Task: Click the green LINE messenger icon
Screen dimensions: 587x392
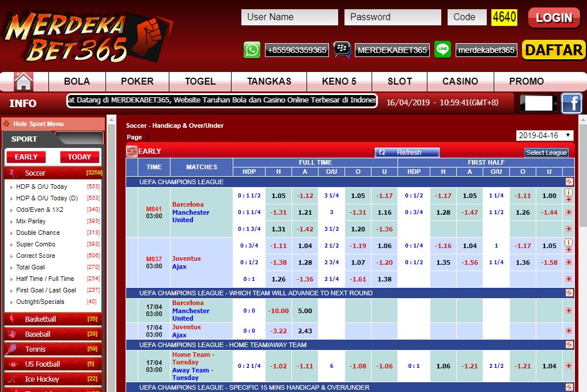Action: (442, 50)
